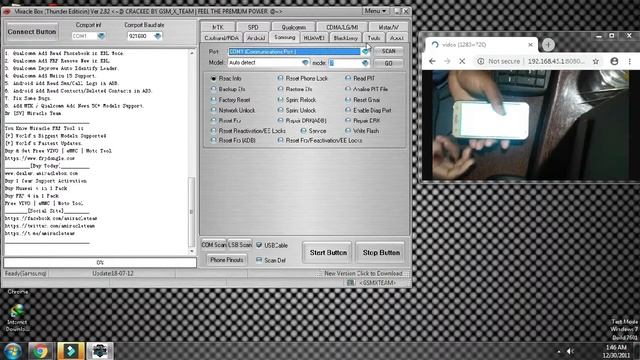
Task: Click the USB Scan button
Action: point(240,244)
